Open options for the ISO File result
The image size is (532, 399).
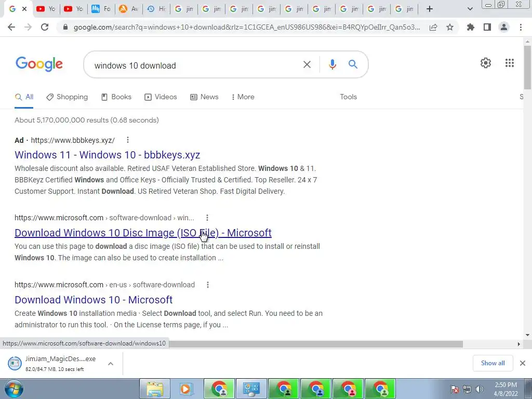click(207, 218)
